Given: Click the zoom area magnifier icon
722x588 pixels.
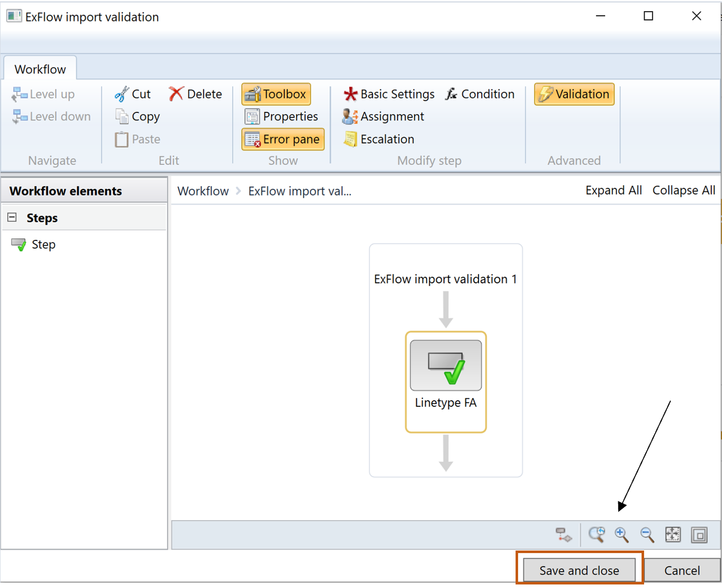Looking at the screenshot, I should [597, 535].
